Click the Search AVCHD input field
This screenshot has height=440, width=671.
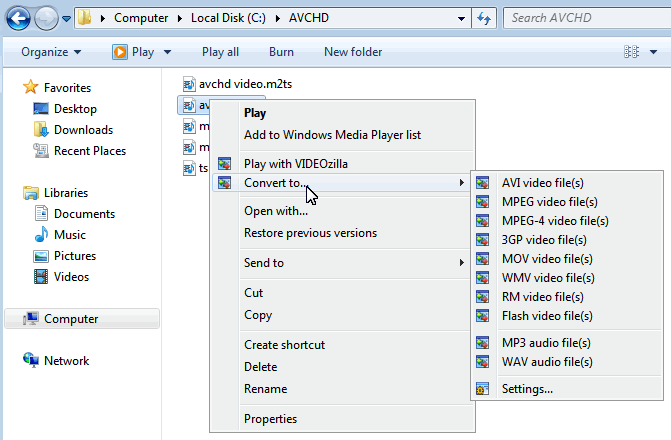point(587,18)
